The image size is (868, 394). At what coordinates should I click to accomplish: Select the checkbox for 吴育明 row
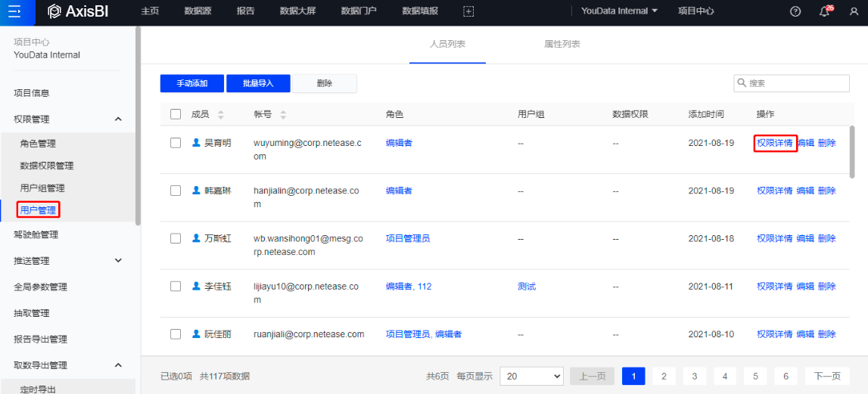(176, 143)
